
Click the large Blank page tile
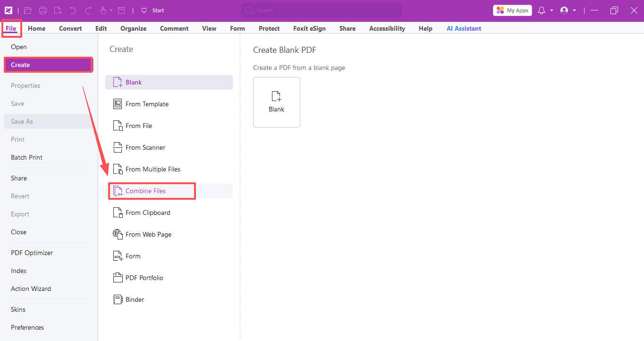pyautogui.click(x=277, y=102)
